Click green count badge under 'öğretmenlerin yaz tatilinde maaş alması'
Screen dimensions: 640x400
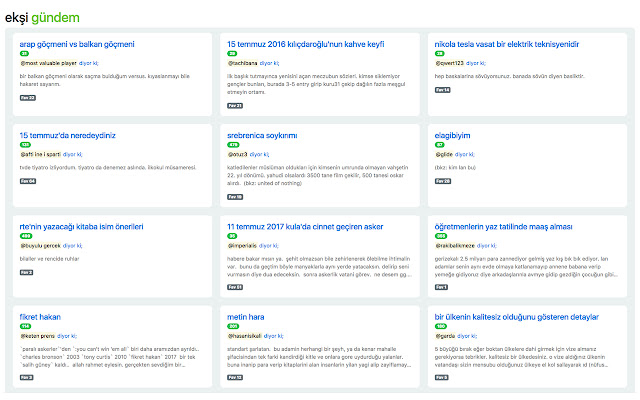click(x=441, y=236)
